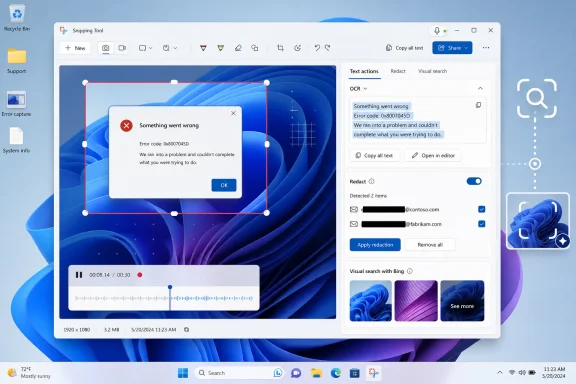Screen dimensions: 576x384
Task: Open Microsoft Store from the taskbar
Action: point(354,373)
